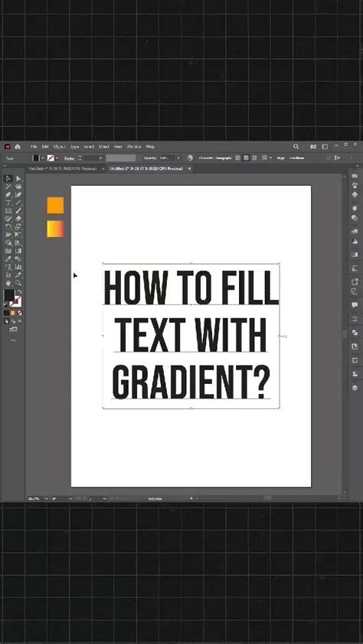Click the yellow-to-orange gradient square
Image resolution: width=363 pixels, height=644 pixels.
(55, 229)
